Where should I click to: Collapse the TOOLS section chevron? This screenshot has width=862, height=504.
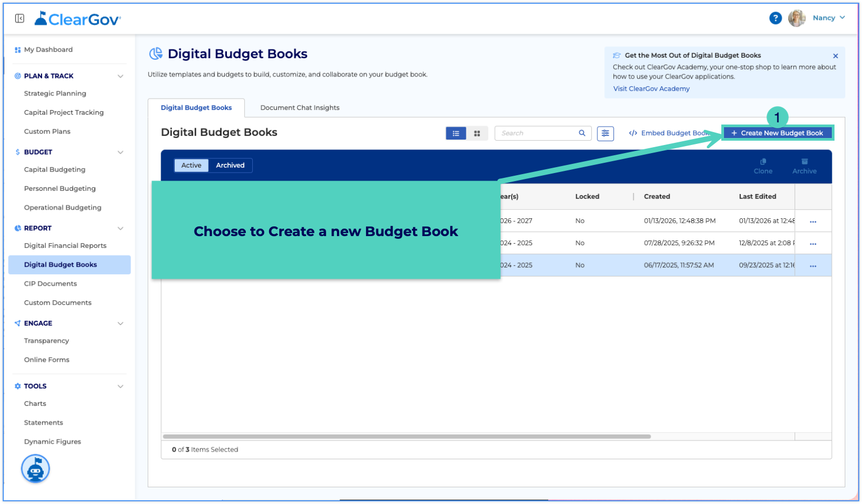click(x=120, y=386)
